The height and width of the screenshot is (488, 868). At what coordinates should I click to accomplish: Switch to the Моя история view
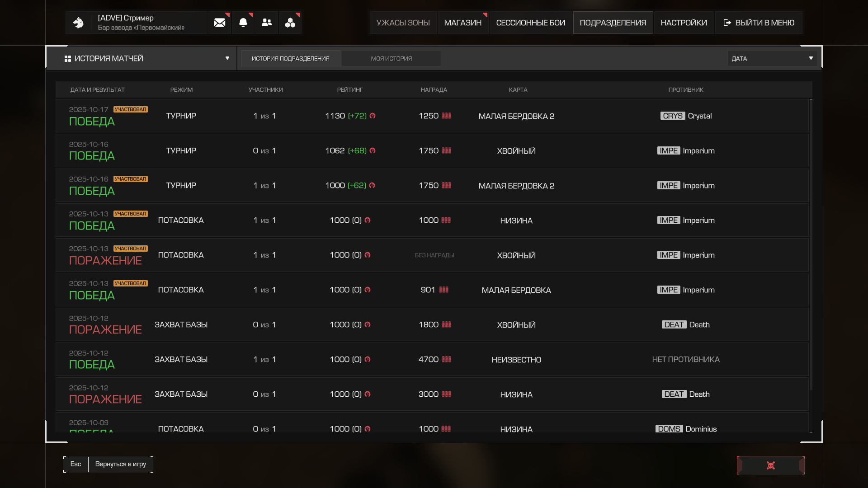coord(391,59)
